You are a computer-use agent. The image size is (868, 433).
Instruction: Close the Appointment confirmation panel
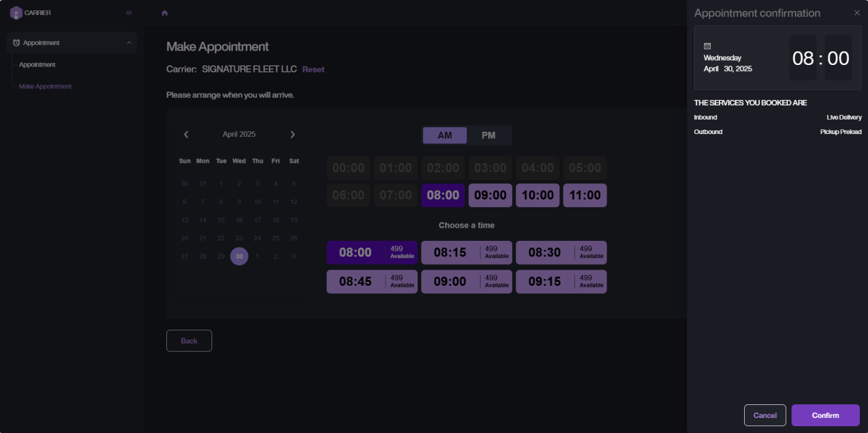pos(856,13)
